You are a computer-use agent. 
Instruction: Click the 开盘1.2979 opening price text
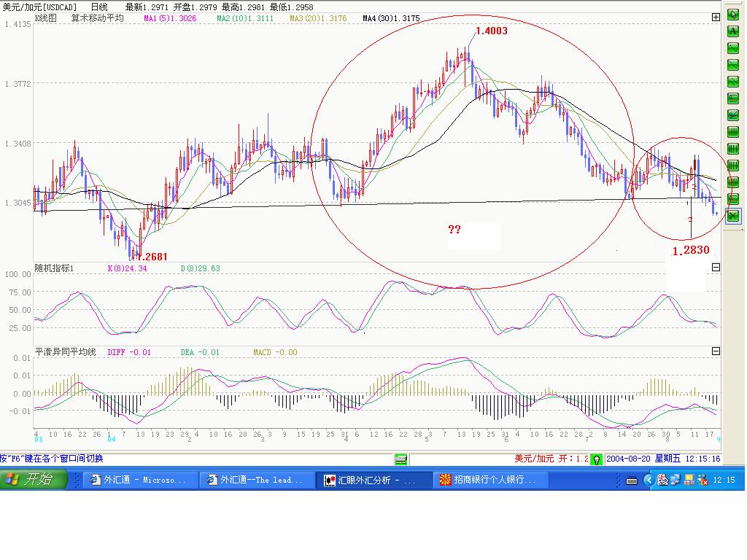(x=195, y=7)
